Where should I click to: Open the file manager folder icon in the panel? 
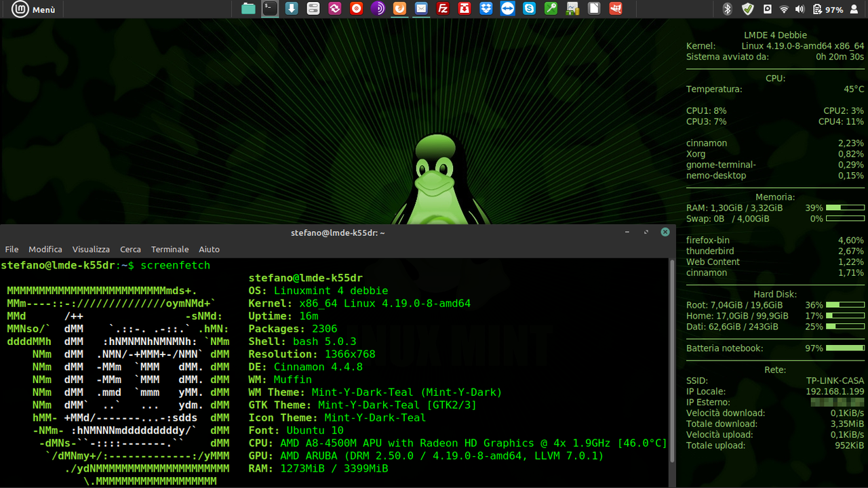249,9
